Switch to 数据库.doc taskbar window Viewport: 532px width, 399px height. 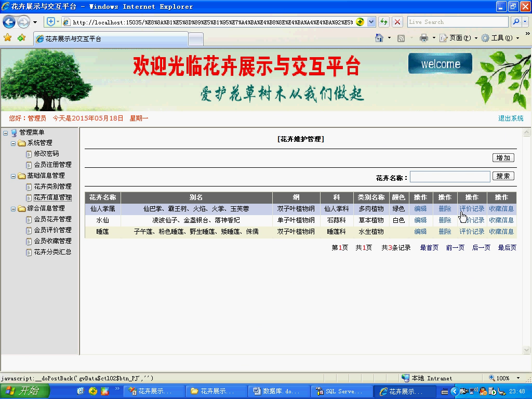[279, 391]
